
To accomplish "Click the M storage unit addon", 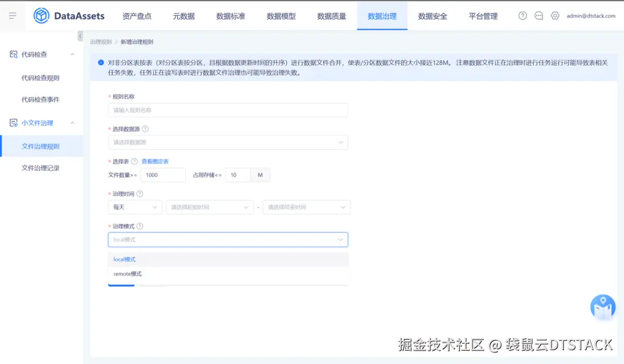I will coord(260,175).
